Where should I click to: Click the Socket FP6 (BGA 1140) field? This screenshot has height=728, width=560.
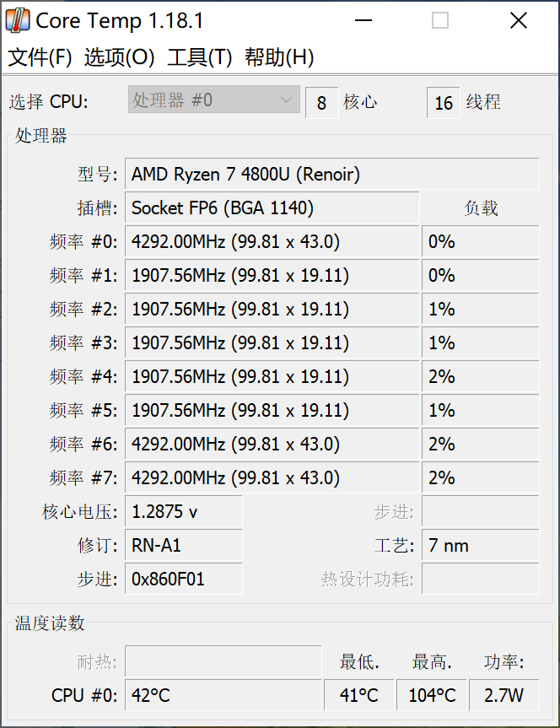[x=272, y=208]
